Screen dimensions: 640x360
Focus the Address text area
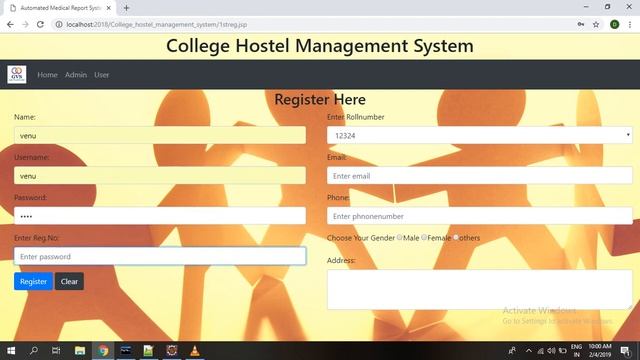tap(480, 289)
